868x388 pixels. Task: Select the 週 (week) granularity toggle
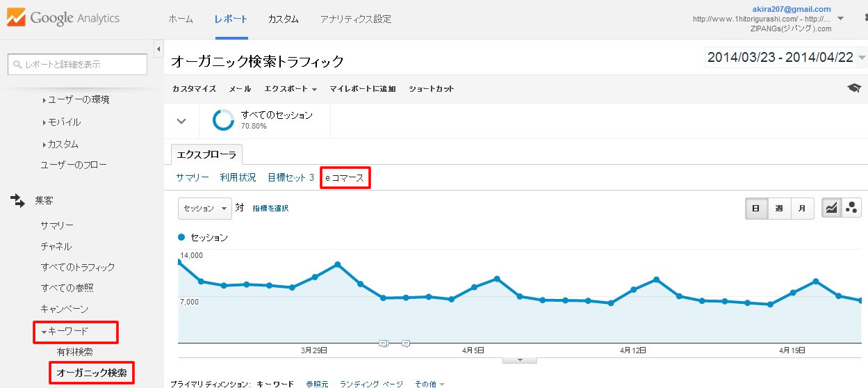coord(779,208)
